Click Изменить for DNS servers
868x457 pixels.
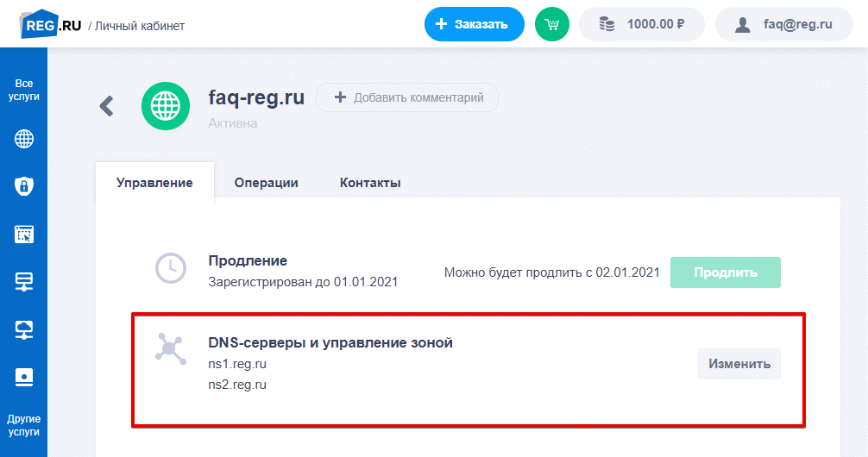739,364
